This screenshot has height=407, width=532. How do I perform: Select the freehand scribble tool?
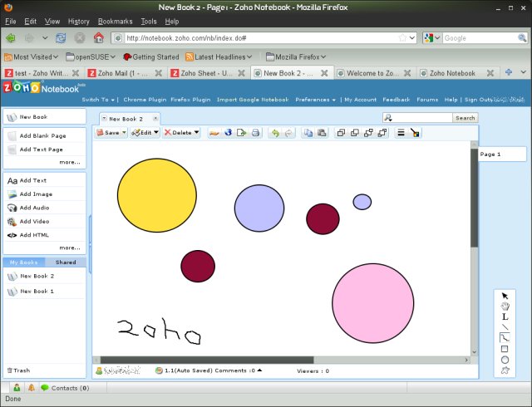pos(505,338)
